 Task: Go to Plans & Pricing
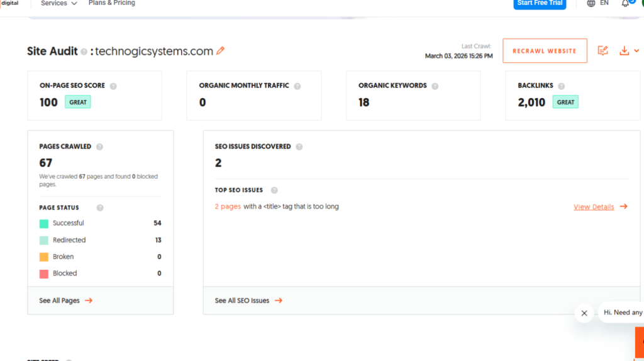(112, 3)
